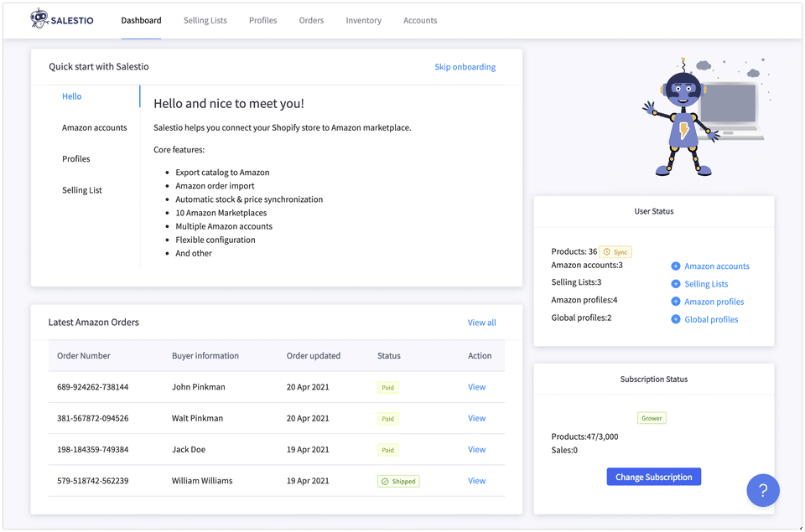View Walt Pinkman's order
805x532 pixels.
click(476, 419)
